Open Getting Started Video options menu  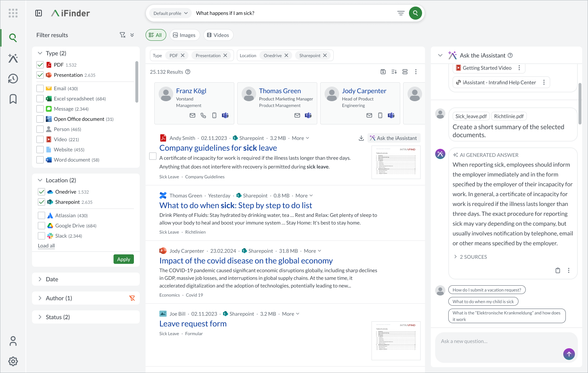pos(519,68)
